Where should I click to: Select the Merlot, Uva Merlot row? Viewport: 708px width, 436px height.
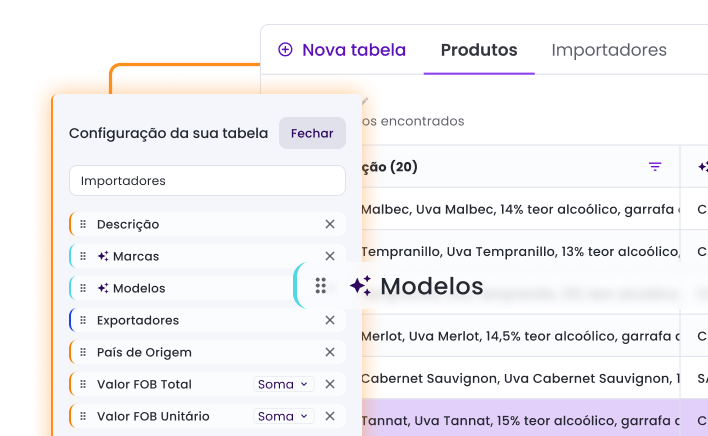coord(521,336)
